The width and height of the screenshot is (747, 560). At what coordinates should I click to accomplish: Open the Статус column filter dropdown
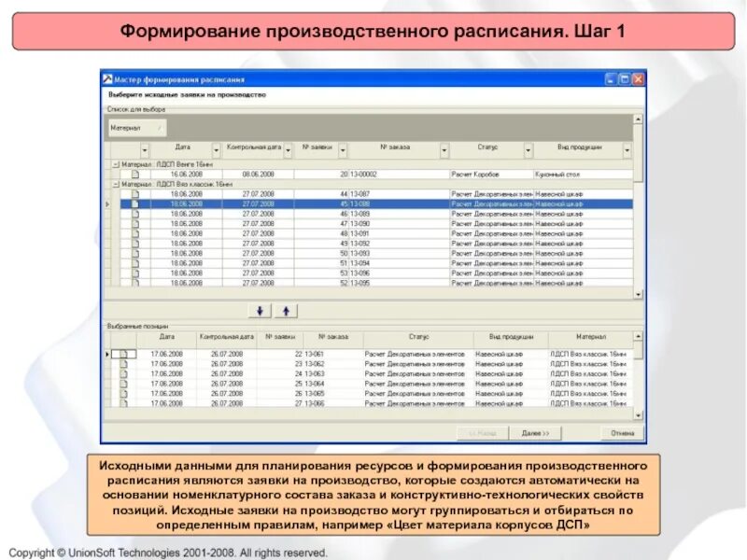[529, 150]
